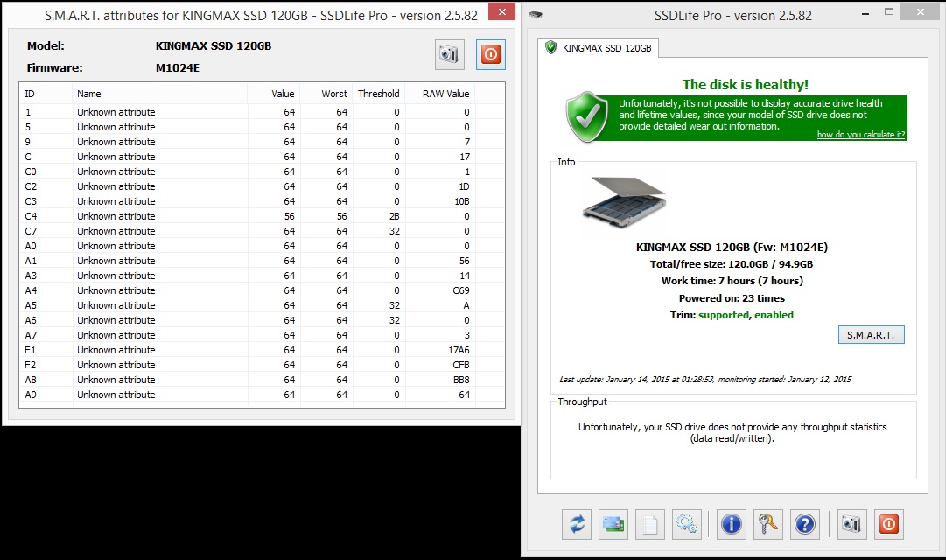Open settings with the gears icon
This screenshot has height=560, width=946.
click(687, 524)
